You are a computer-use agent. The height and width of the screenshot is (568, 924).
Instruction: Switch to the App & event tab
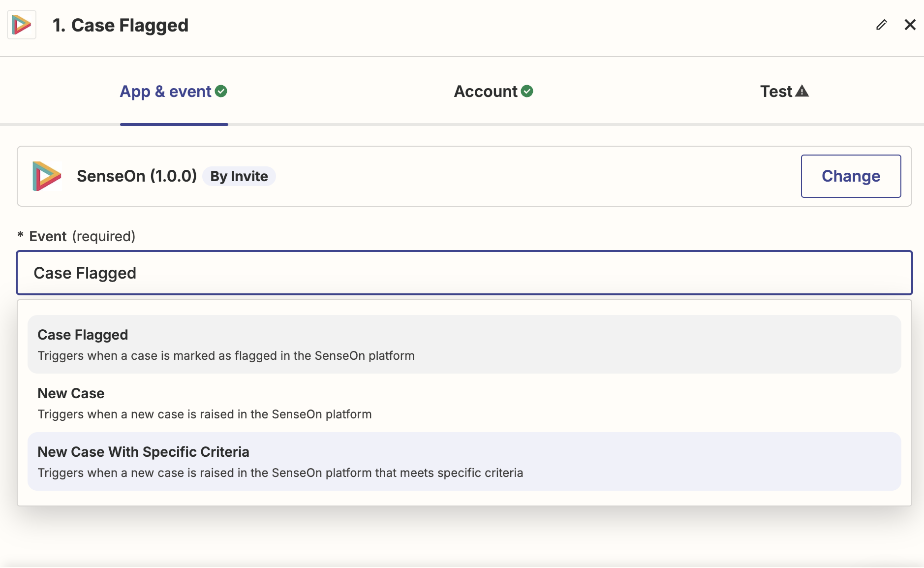click(174, 92)
